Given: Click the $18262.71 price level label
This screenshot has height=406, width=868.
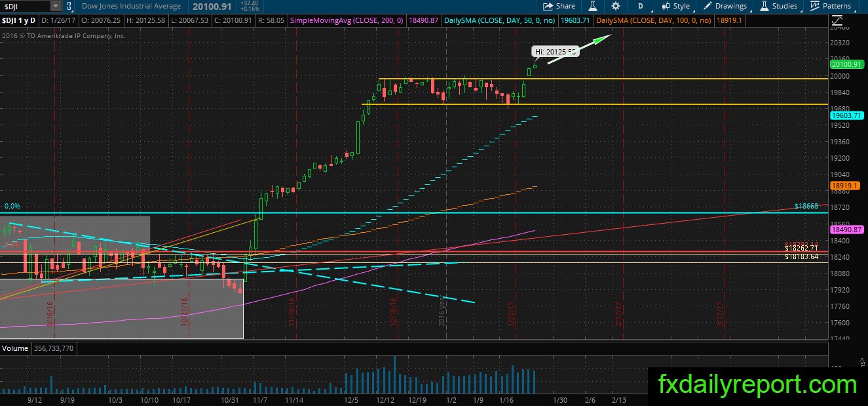Looking at the screenshot, I should 802,249.
